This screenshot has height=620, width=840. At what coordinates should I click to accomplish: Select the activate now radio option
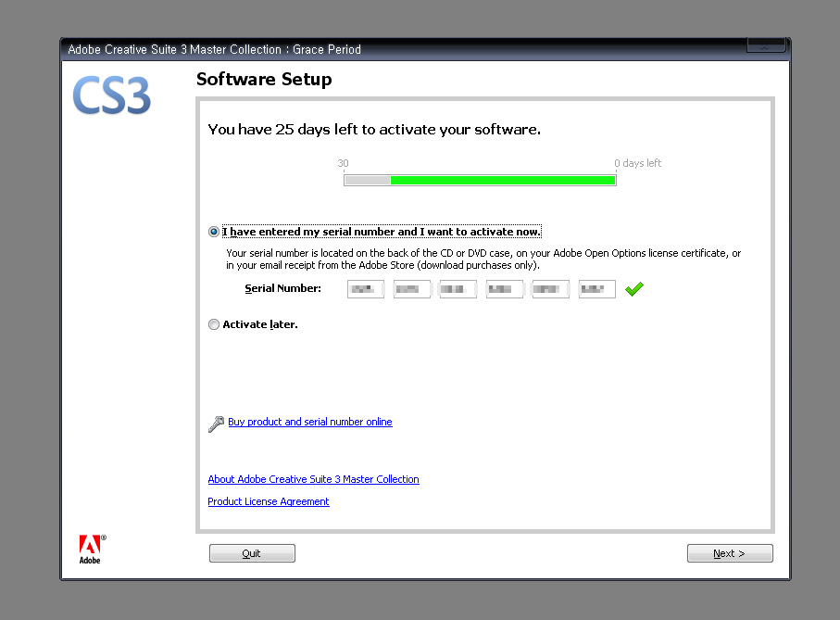click(214, 232)
